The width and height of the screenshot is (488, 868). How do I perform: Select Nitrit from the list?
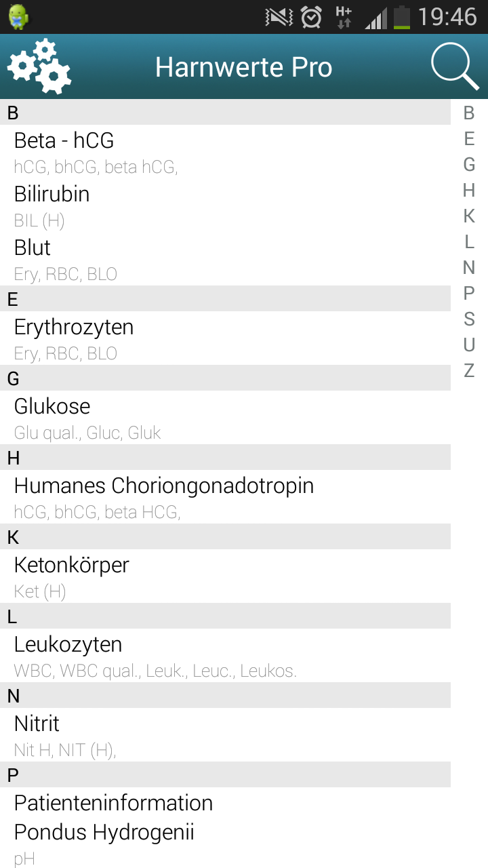point(225,735)
